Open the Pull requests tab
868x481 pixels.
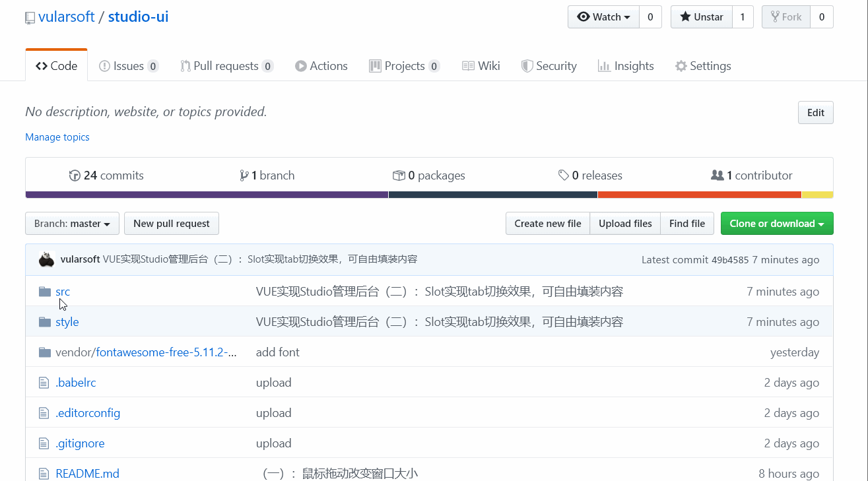click(x=227, y=66)
